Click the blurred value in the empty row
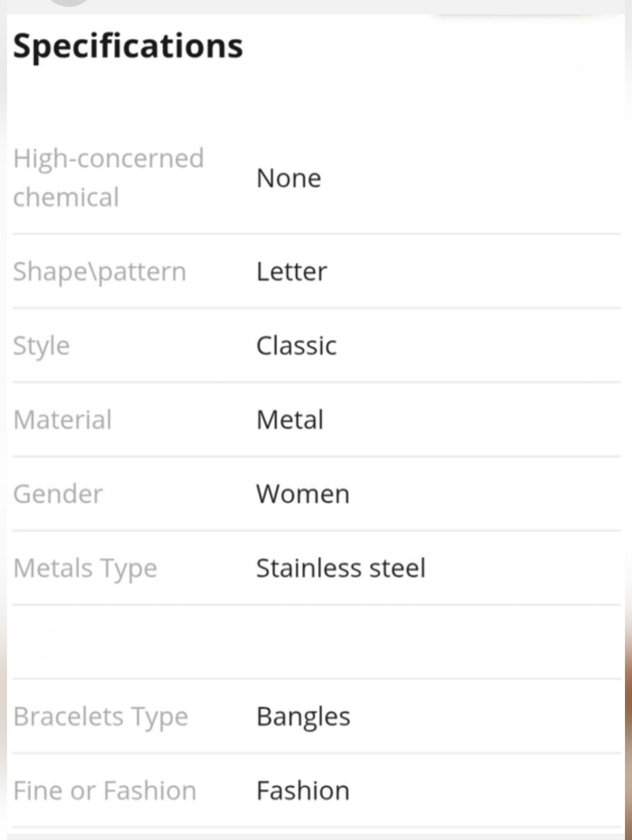 click(351, 642)
